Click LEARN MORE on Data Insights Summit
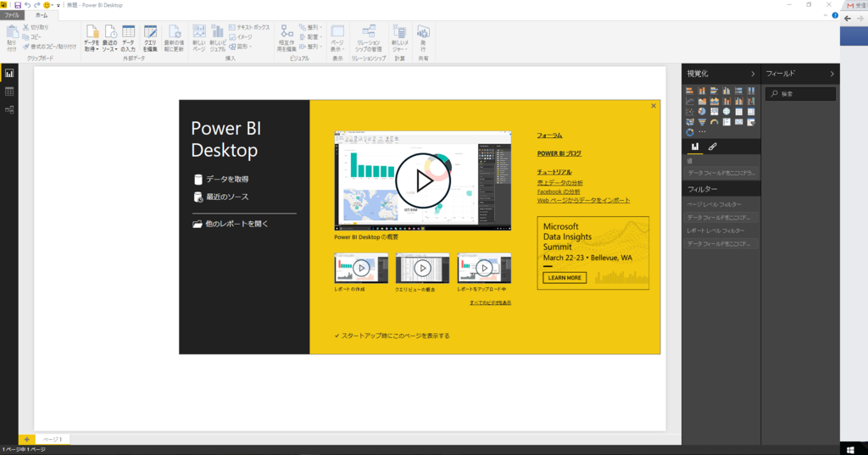Image resolution: width=868 pixels, height=455 pixels. pyautogui.click(x=565, y=278)
